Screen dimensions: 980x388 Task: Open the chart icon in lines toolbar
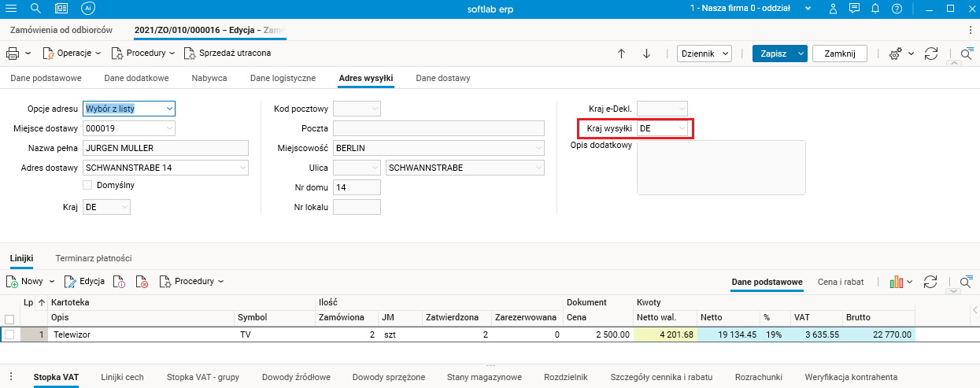click(897, 281)
